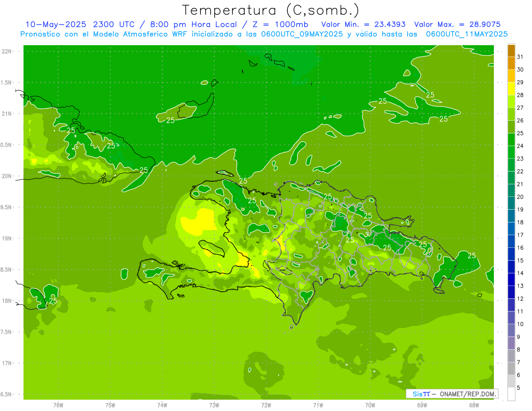The image size is (532, 411).
Task: Select the blue swatch between 15 and 16
Action: point(511,254)
